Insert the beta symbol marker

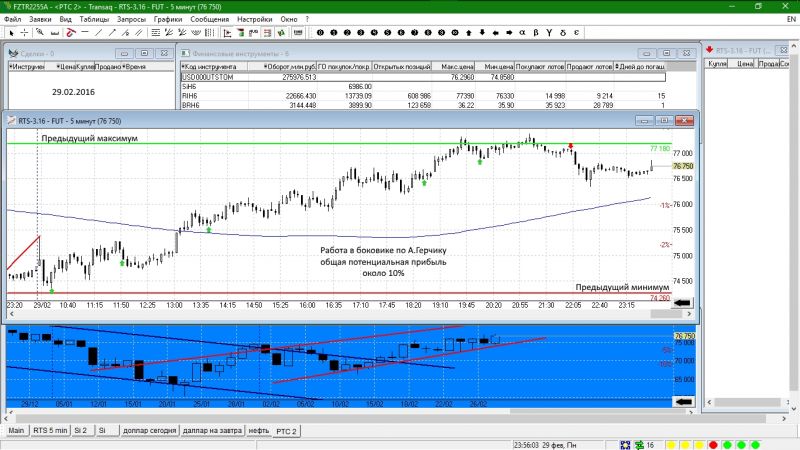[536, 33]
